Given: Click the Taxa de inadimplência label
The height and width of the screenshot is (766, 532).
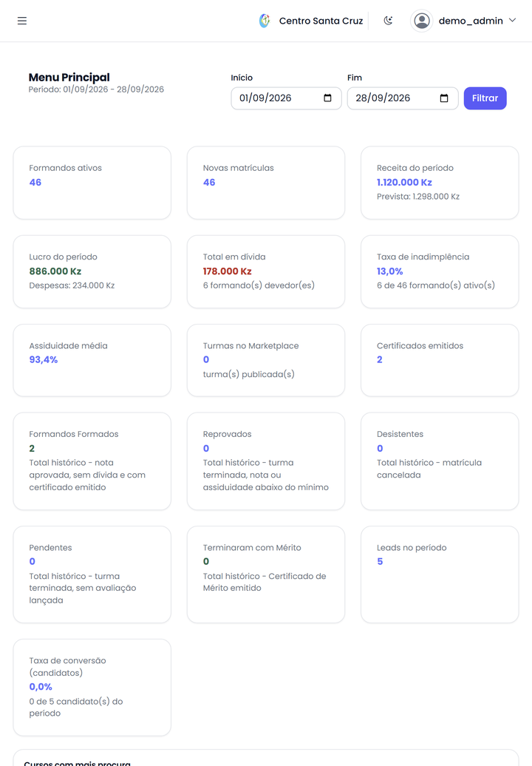Looking at the screenshot, I should (x=423, y=257).
